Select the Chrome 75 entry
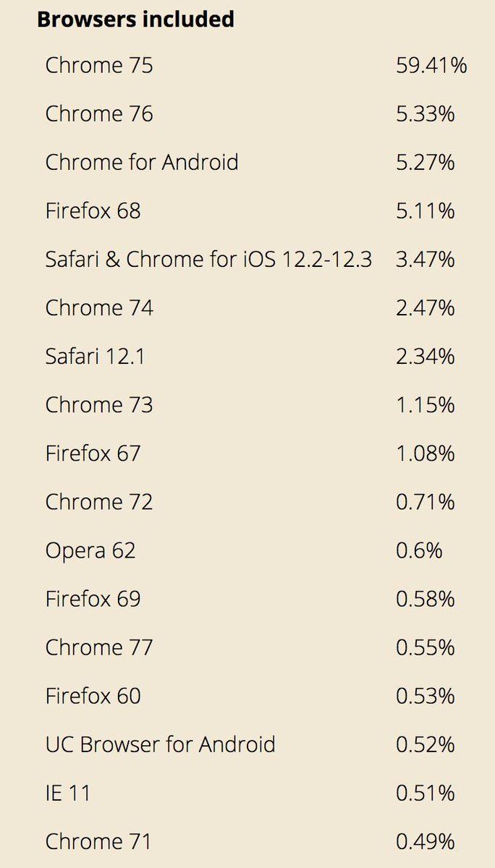This screenshot has width=495, height=868. tap(99, 65)
